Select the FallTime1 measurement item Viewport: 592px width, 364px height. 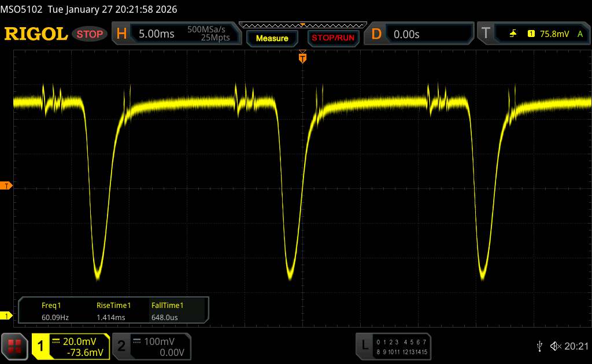click(168, 311)
